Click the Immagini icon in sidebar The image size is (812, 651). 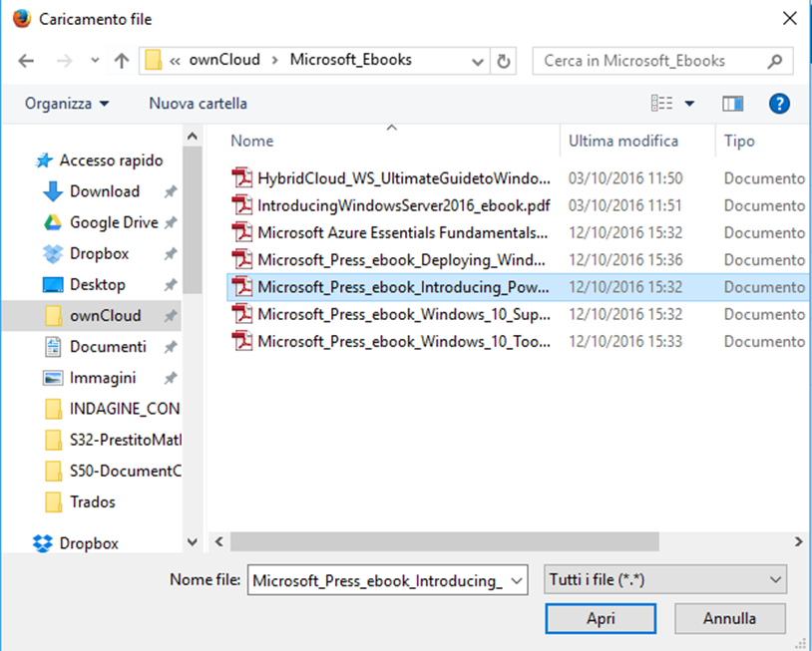coord(53,378)
